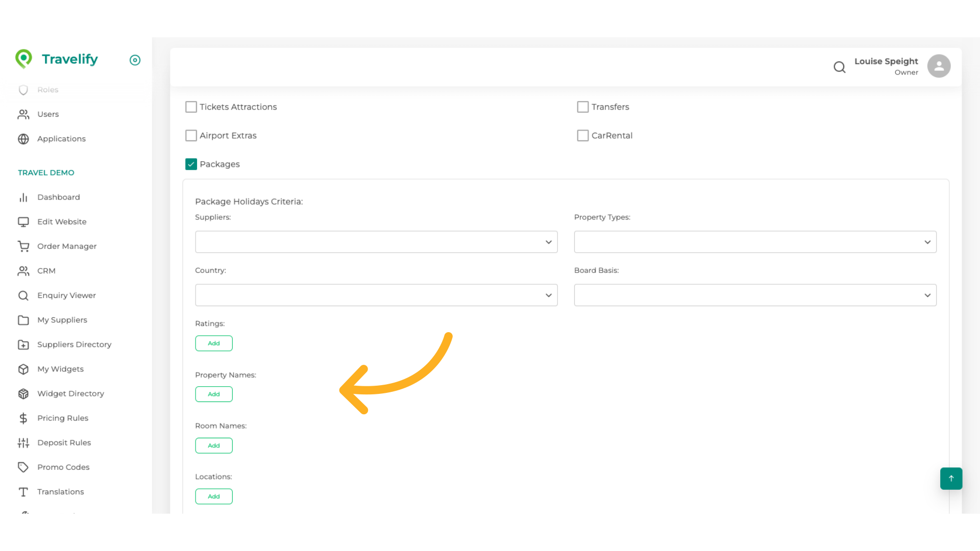Open Promo Codes using the tag icon
Image resolution: width=980 pixels, height=551 pixels.
23,467
